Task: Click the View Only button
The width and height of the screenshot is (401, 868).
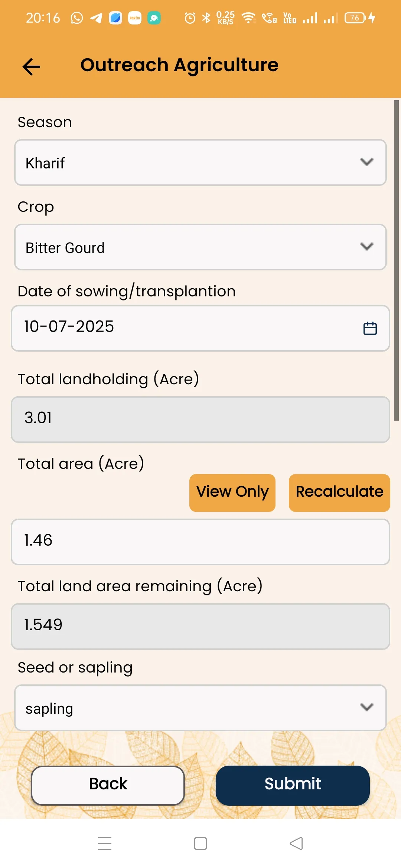Action: 232,493
